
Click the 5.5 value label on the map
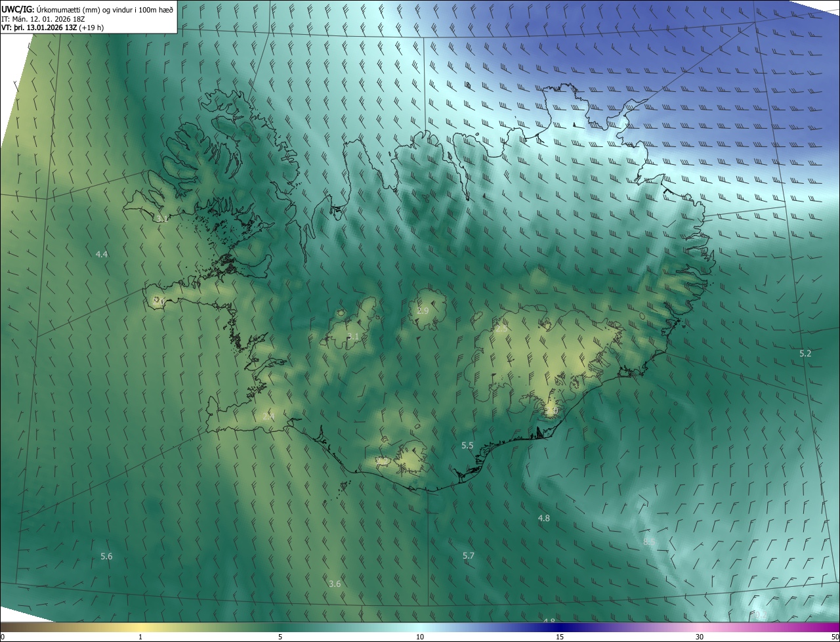point(467,446)
